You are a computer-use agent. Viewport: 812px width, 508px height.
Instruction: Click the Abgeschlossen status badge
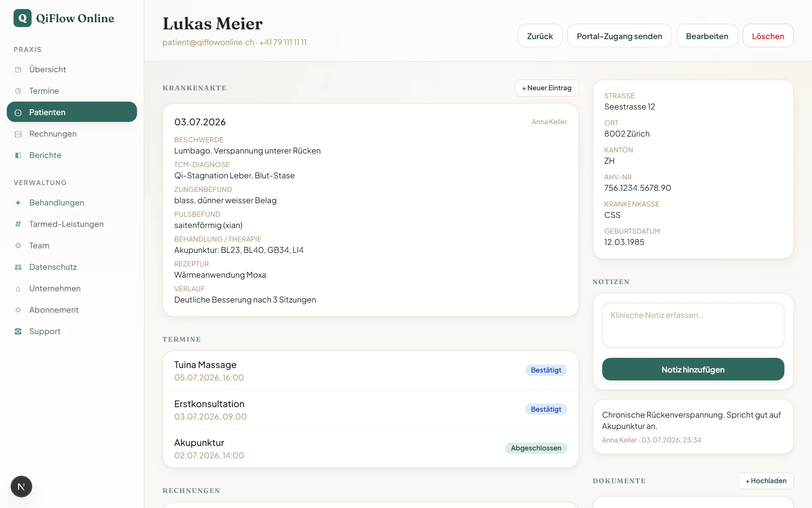pyautogui.click(x=536, y=448)
